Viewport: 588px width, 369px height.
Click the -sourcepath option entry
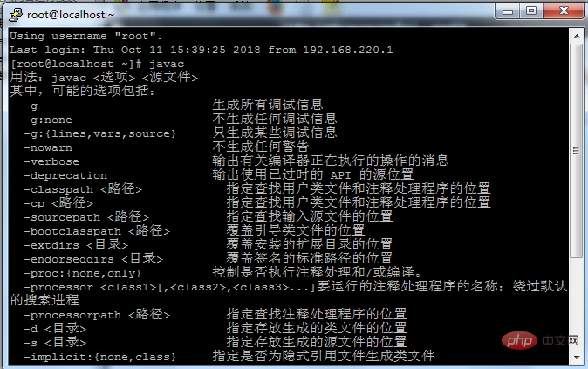pos(86,217)
